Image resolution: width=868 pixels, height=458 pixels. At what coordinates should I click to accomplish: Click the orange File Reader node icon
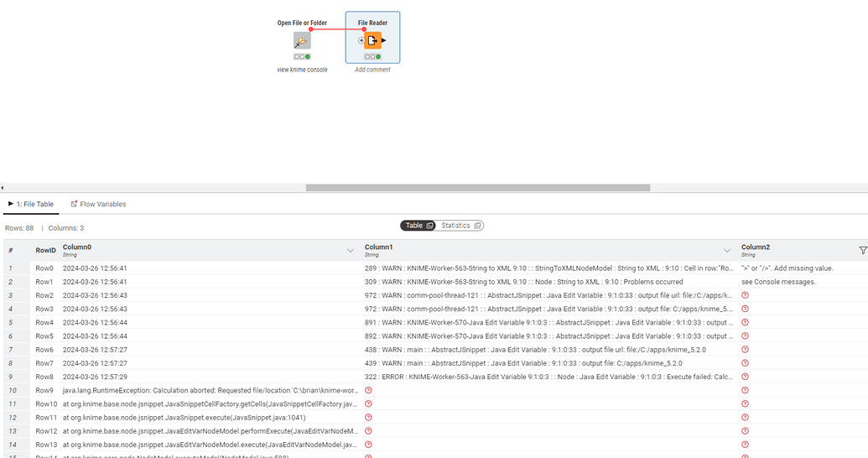372,40
